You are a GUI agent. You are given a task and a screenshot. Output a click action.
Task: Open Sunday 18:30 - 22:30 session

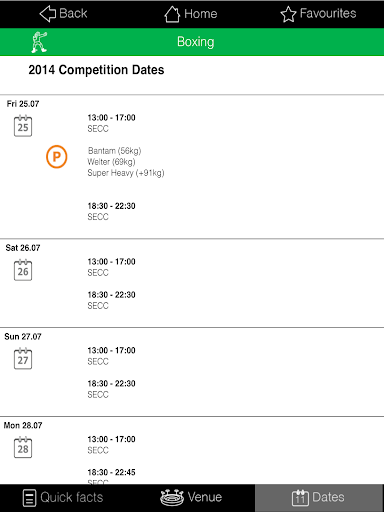click(111, 389)
